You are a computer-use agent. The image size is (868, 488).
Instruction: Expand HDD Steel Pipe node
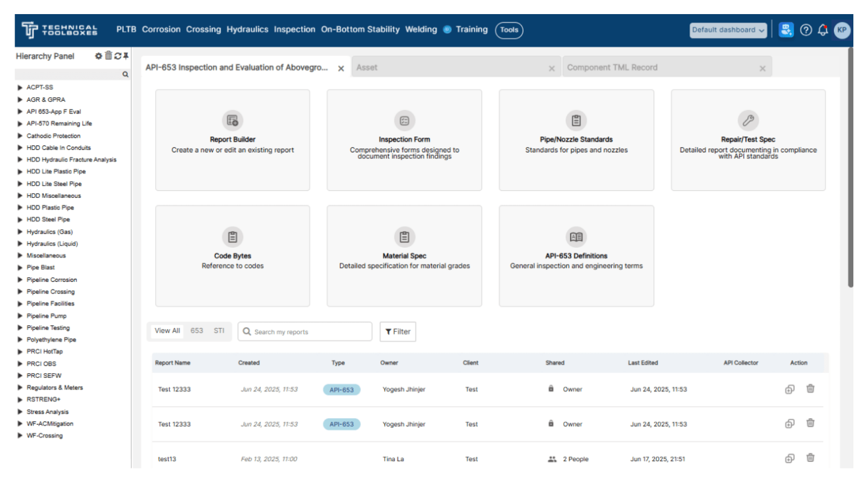tap(20, 220)
